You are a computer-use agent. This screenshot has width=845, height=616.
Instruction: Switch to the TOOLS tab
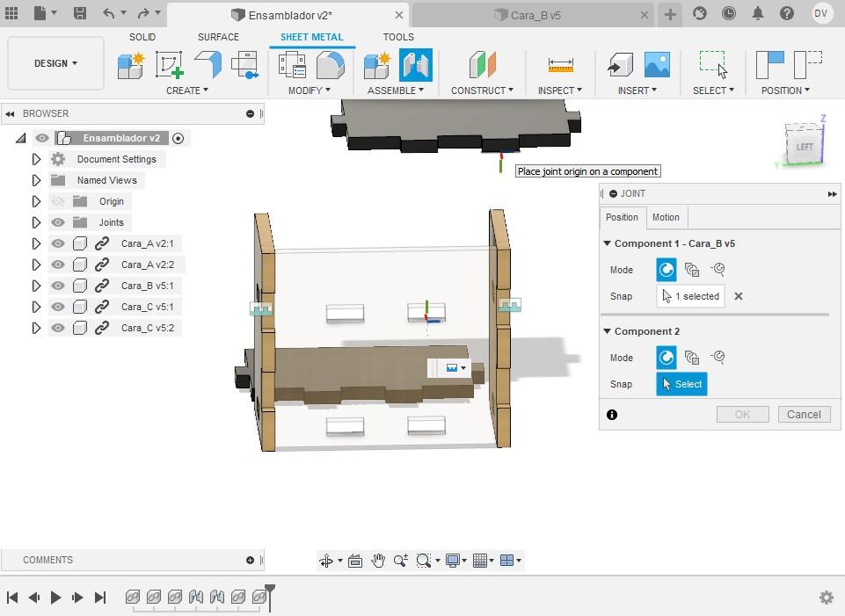coord(398,37)
